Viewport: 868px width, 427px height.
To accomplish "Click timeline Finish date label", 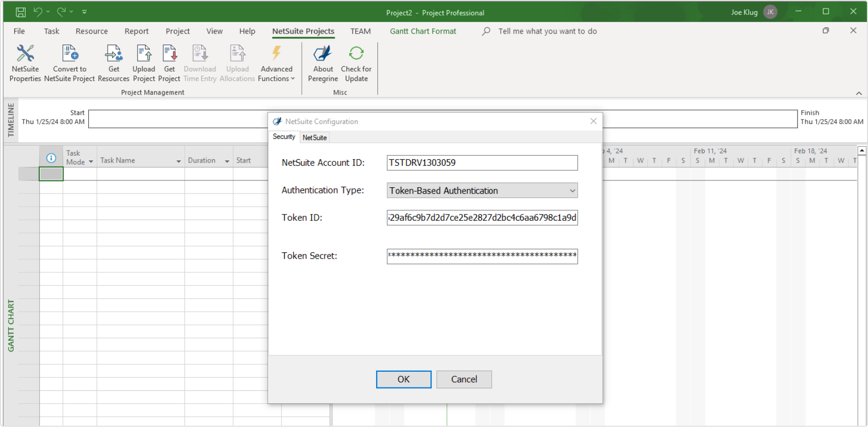I will pos(832,117).
